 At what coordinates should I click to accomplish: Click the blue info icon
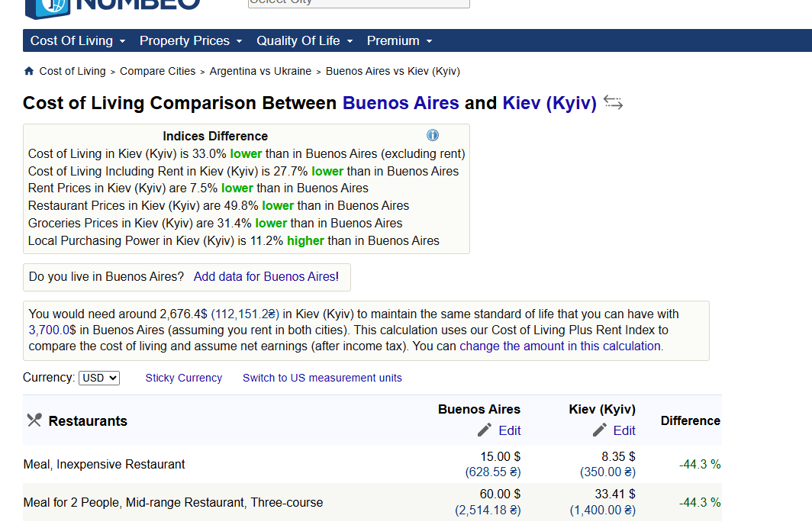click(x=433, y=135)
